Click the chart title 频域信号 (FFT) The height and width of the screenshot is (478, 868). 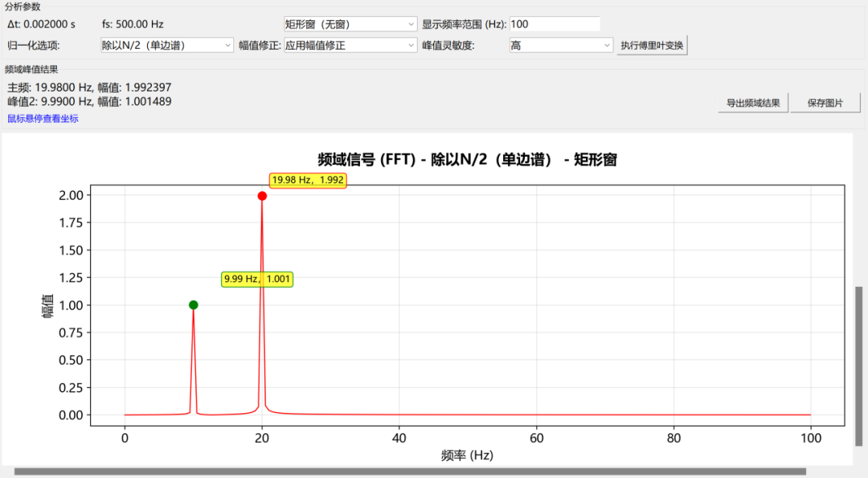[467, 160]
